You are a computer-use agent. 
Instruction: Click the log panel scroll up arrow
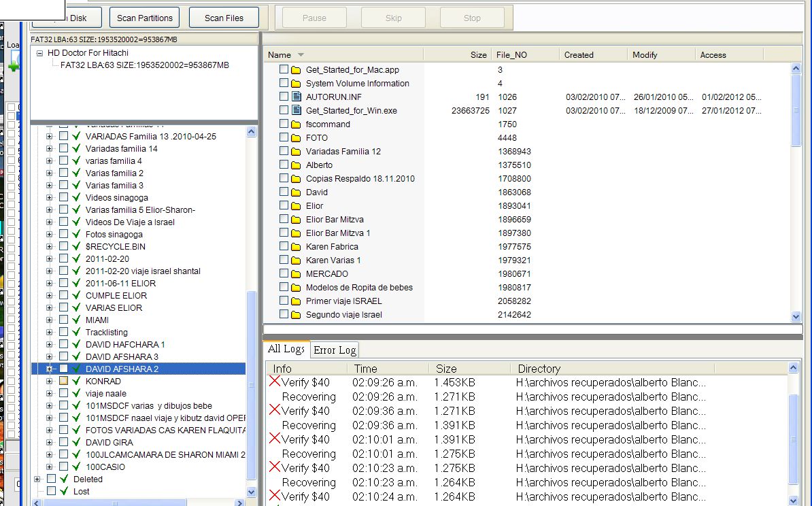pos(793,368)
